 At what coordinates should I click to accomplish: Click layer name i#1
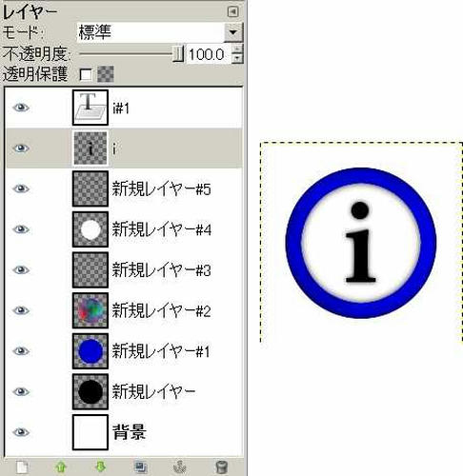click(x=121, y=109)
